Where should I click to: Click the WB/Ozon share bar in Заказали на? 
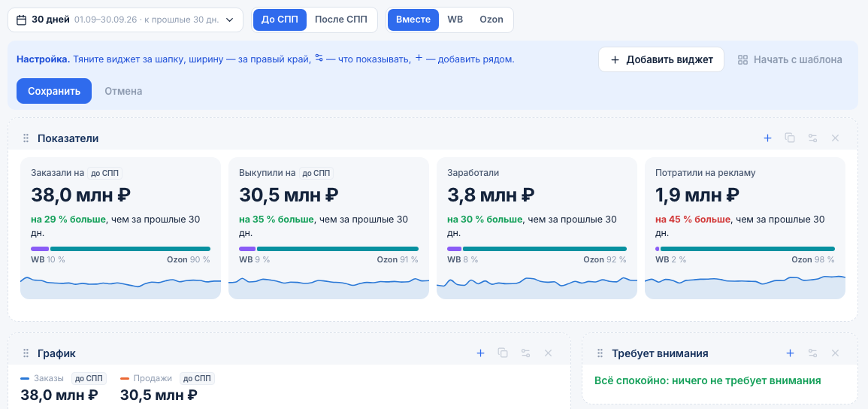pos(121,249)
